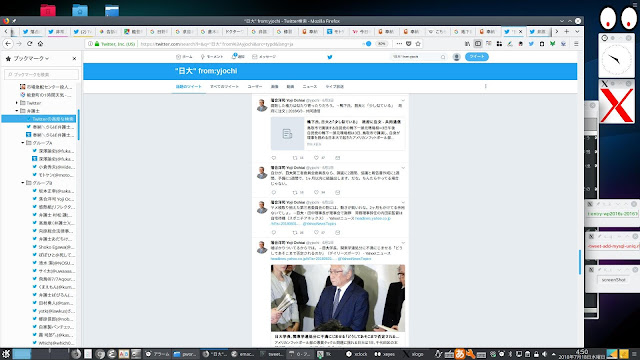The image size is (640, 360).
Task: Switch to the Live broadcast (ライブ放送) tab
Action: 334,87
